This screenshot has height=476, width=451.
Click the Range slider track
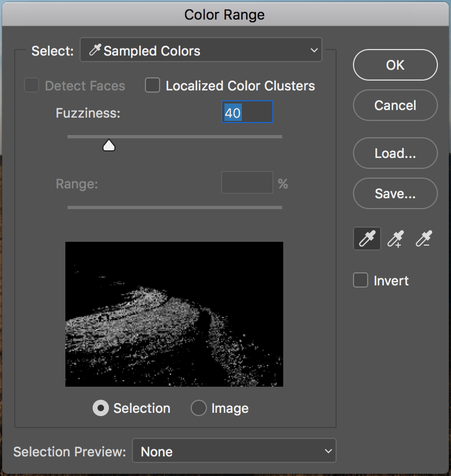point(174,207)
